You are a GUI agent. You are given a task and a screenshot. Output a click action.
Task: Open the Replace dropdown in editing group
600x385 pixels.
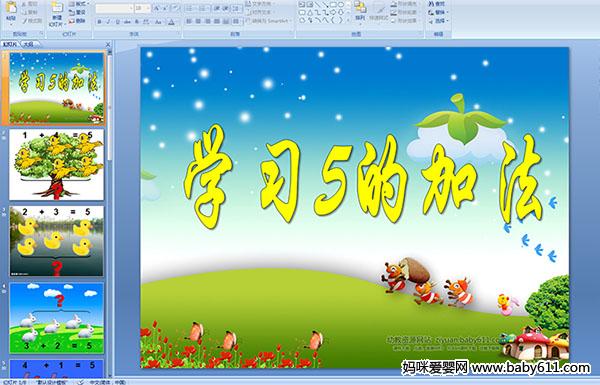click(439, 12)
